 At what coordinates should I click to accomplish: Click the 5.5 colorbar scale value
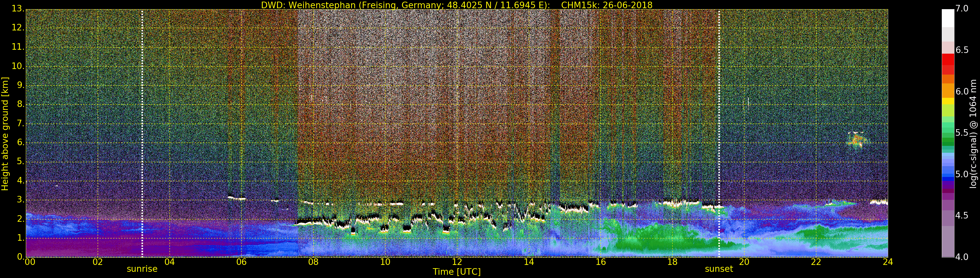(962, 133)
